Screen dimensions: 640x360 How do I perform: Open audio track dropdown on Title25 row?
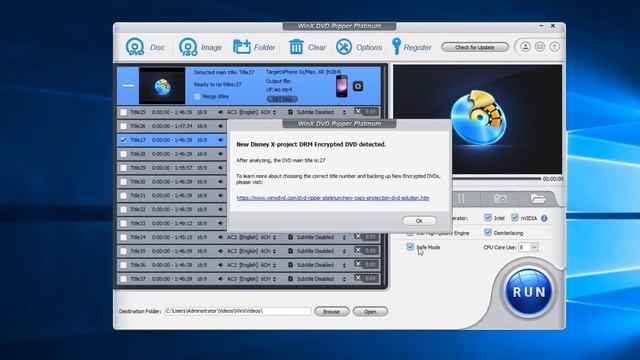click(x=274, y=112)
